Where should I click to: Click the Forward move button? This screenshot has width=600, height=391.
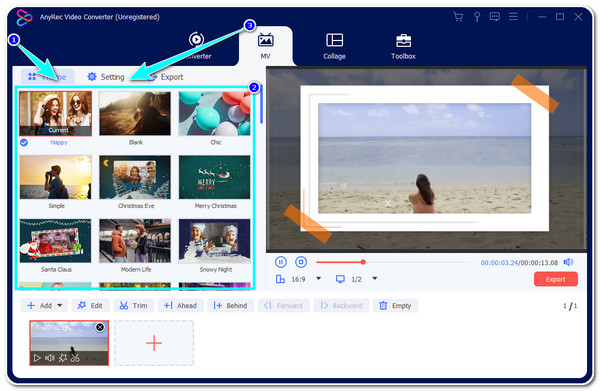pyautogui.click(x=284, y=306)
